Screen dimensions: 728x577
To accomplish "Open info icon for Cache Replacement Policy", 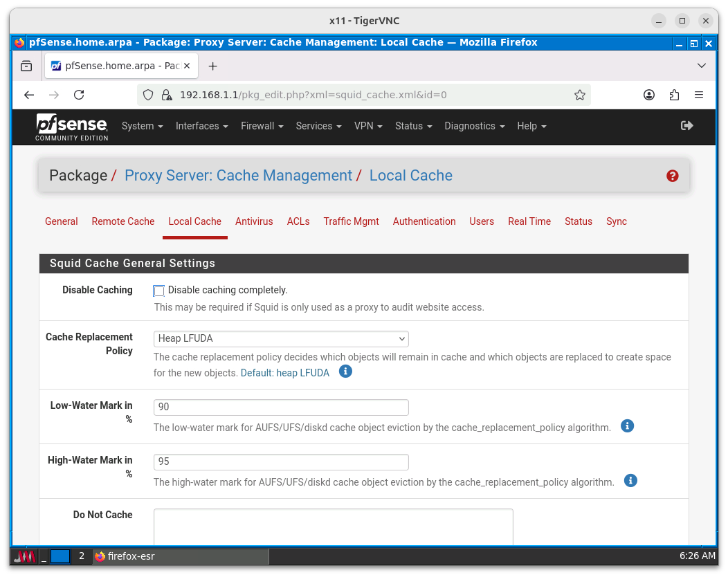I will tap(345, 372).
